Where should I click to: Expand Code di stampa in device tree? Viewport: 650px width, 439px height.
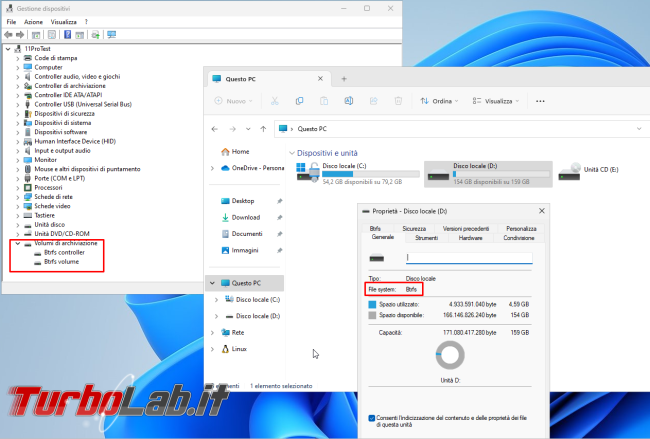(x=17, y=58)
